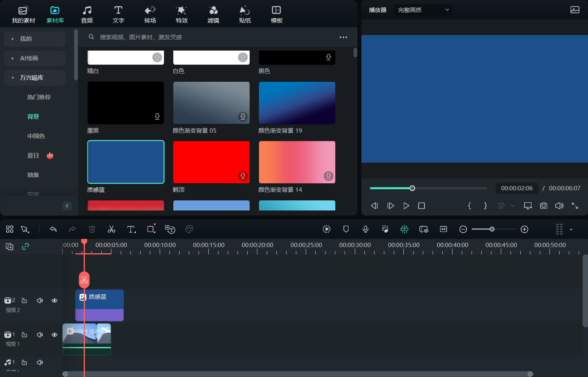Take a snapshot with the camera icon
Screen dimensions: 588x377
coord(544,205)
